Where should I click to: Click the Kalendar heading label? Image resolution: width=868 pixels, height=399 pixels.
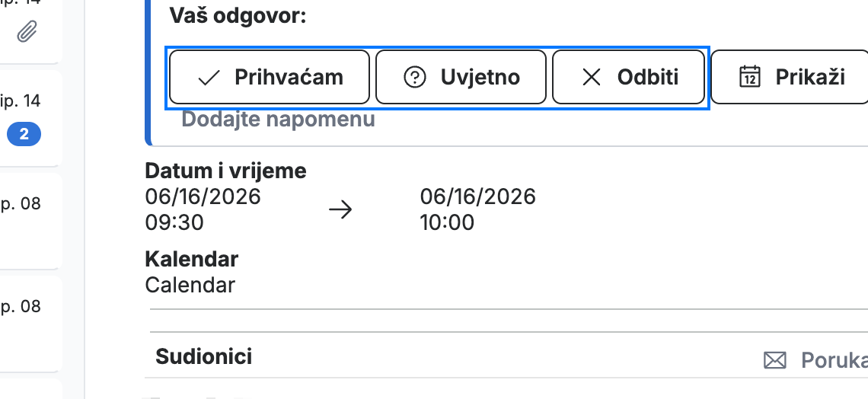pos(192,258)
